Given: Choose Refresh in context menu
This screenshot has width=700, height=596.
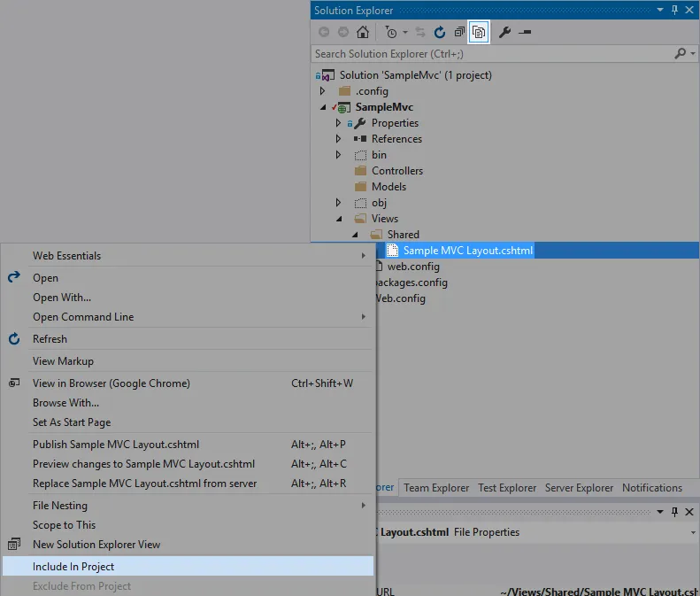Looking at the screenshot, I should pyautogui.click(x=188, y=339).
